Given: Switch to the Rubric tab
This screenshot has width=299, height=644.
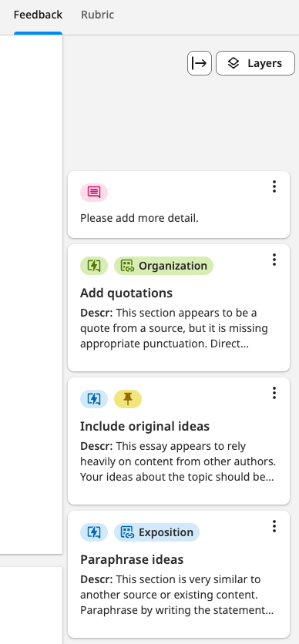Looking at the screenshot, I should click(97, 15).
